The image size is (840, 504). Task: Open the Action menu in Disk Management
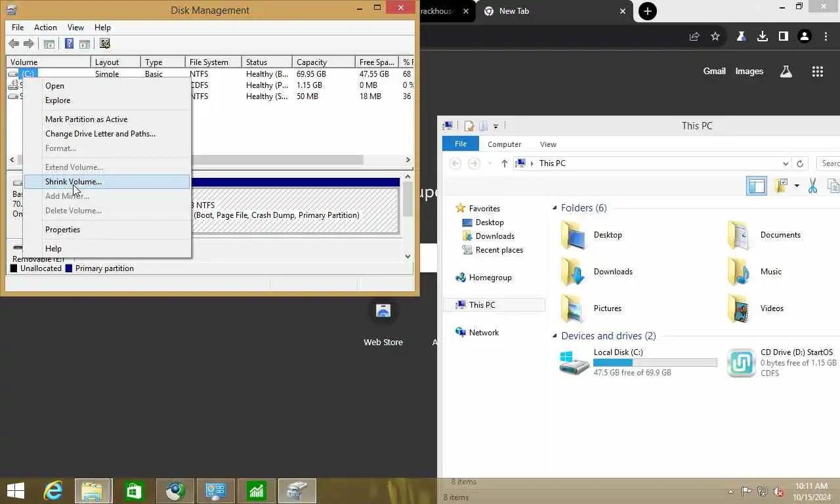(45, 28)
